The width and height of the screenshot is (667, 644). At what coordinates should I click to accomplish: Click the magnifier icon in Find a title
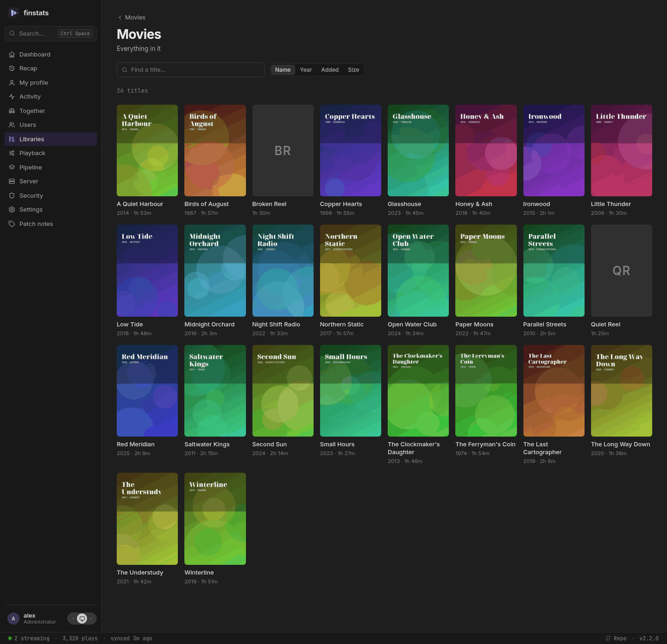pos(125,70)
